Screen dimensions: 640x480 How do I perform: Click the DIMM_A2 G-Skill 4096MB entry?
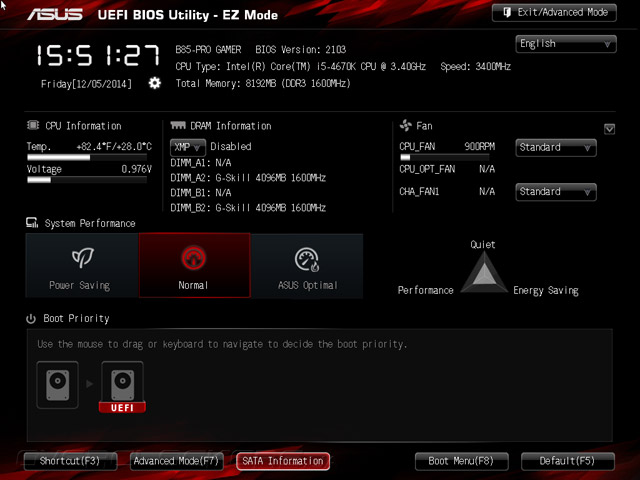coord(248,178)
